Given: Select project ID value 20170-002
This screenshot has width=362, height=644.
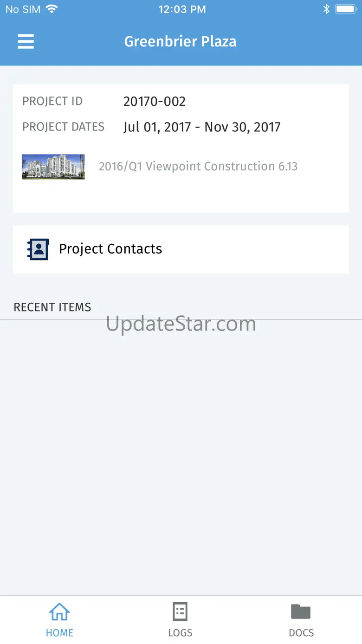Looking at the screenshot, I should coord(155,101).
